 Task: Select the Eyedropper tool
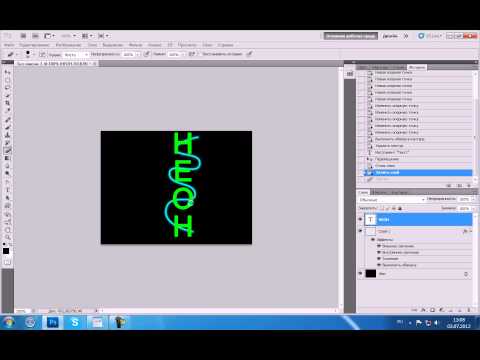click(7, 111)
